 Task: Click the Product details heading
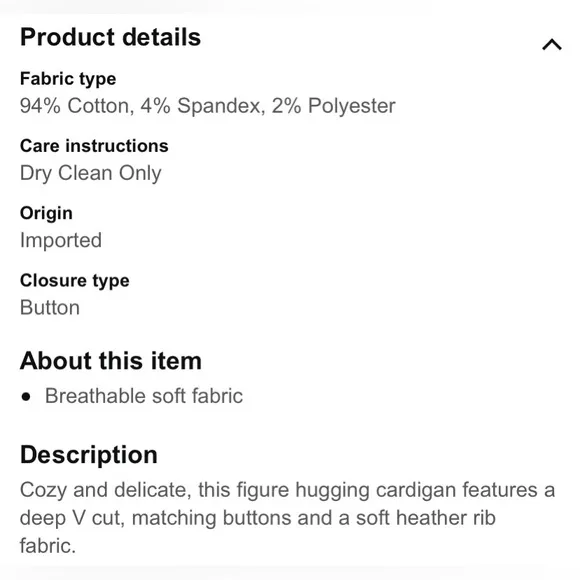click(110, 37)
